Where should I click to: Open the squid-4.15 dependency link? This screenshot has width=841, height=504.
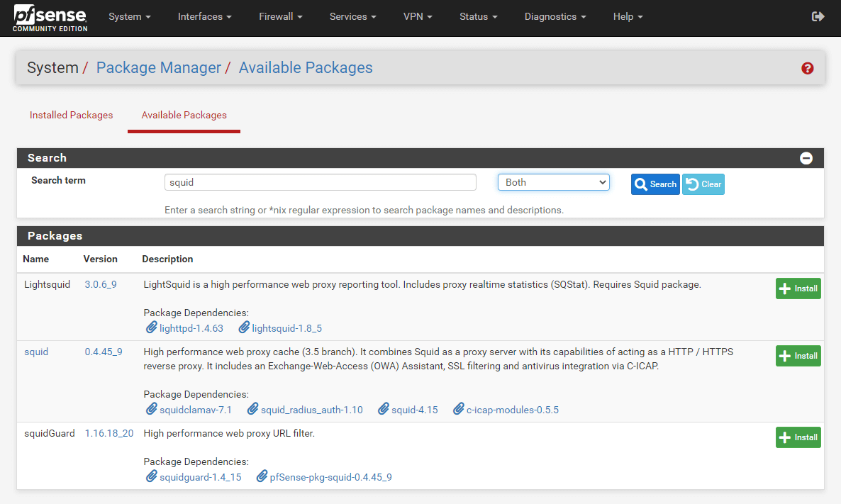coord(415,410)
